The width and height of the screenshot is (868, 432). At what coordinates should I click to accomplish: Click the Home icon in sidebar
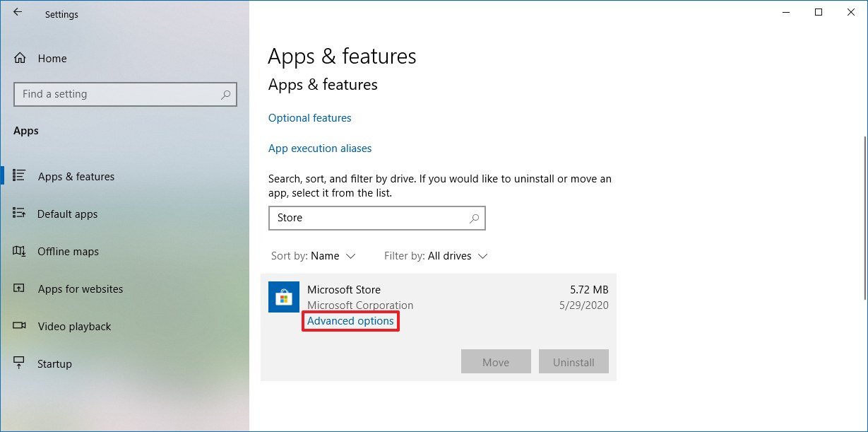coord(21,58)
